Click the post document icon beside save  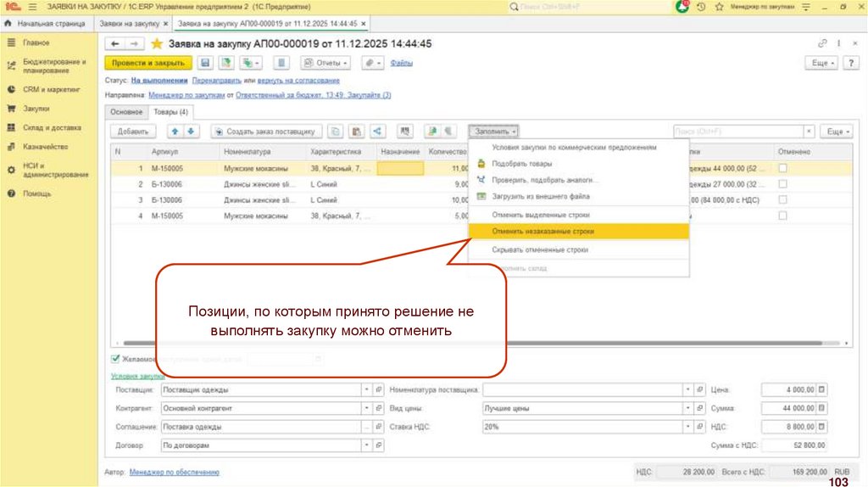(x=225, y=63)
